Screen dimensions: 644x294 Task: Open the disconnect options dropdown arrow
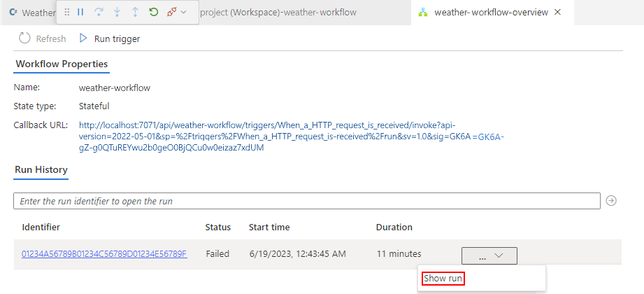pyautogui.click(x=183, y=13)
